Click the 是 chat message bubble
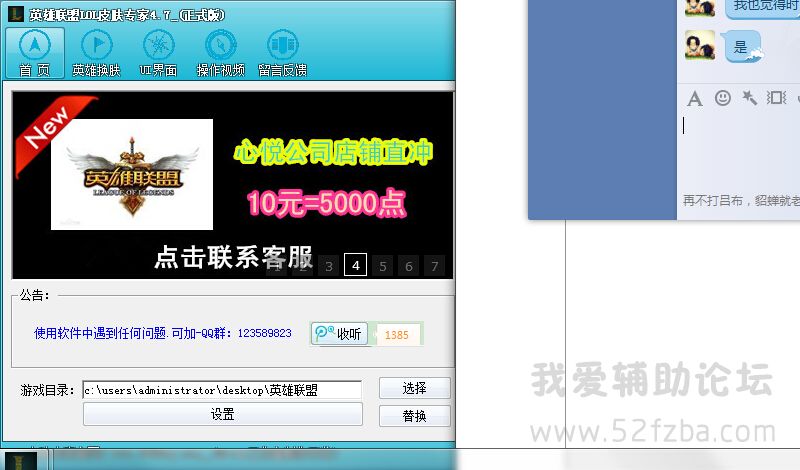800x470 pixels. pyautogui.click(x=743, y=47)
